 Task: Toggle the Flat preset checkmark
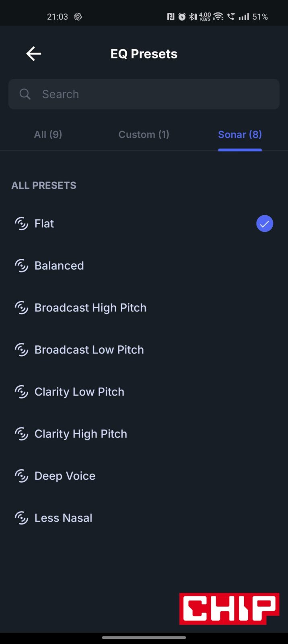(265, 224)
